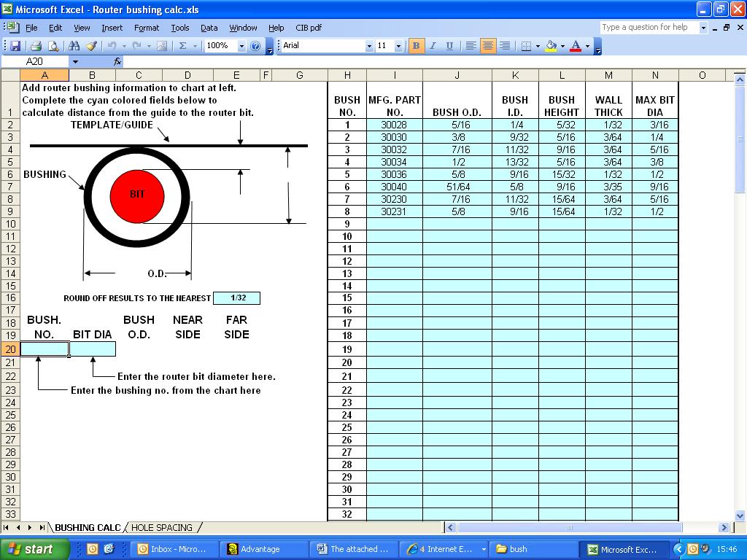The height and width of the screenshot is (560, 747).
Task: Click the Print icon
Action: pyautogui.click(x=35, y=46)
